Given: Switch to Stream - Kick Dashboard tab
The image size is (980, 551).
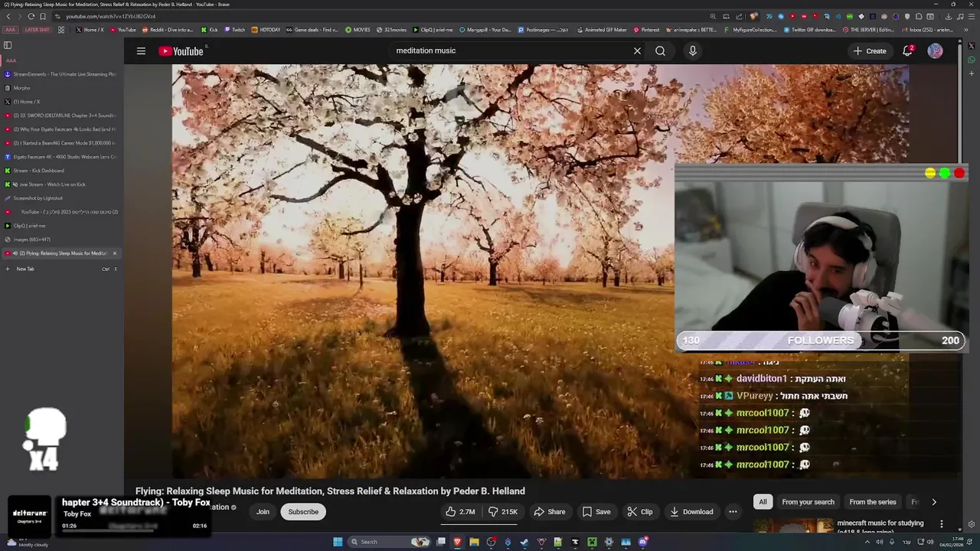Looking at the screenshot, I should point(61,171).
